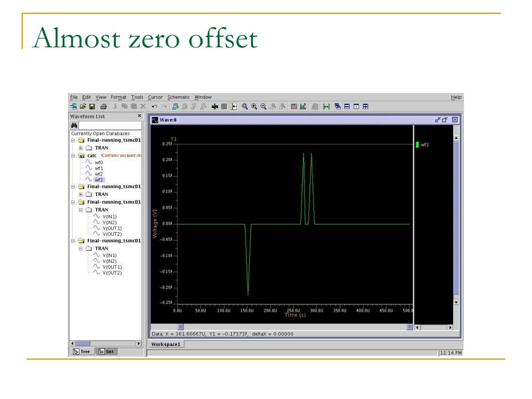
Task: Click the cut scissors icon
Action: point(115,107)
